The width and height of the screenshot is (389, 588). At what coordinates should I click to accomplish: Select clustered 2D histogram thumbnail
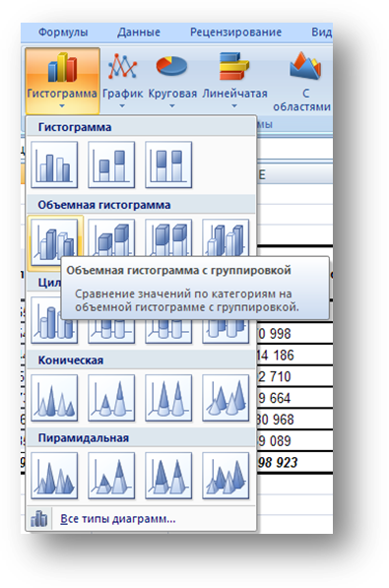click(54, 164)
